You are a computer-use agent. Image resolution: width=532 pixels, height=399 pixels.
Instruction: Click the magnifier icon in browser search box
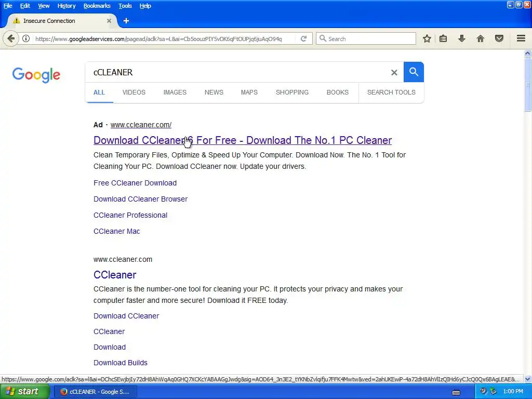pyautogui.click(x=323, y=38)
